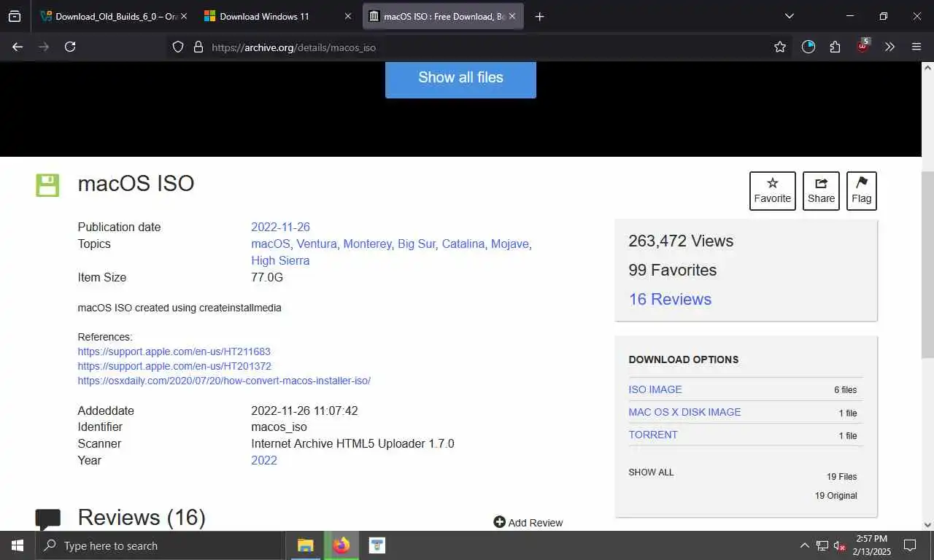Close the macOS ISO tab
Viewport: 934px width, 560px height.
coord(512,16)
